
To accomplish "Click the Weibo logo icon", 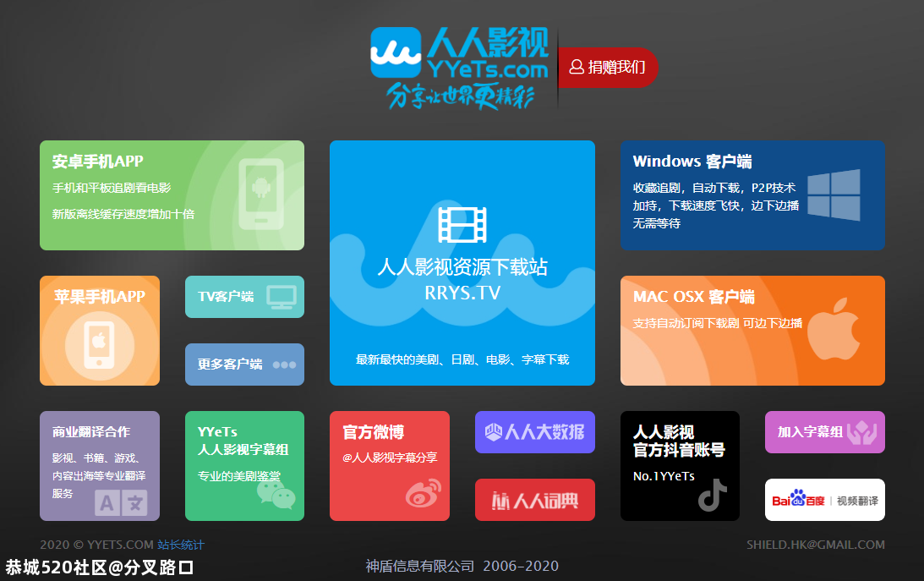I will point(423,493).
